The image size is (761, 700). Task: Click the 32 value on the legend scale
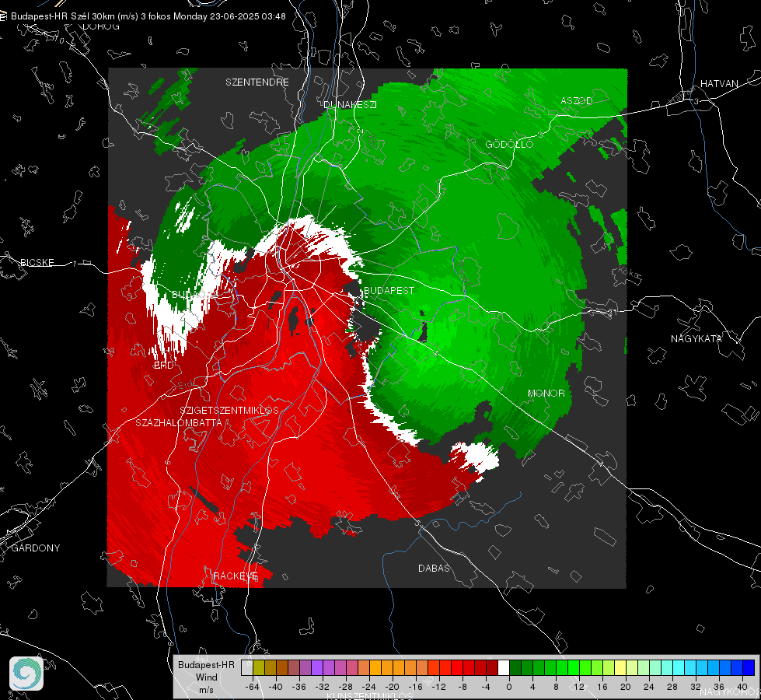696,687
